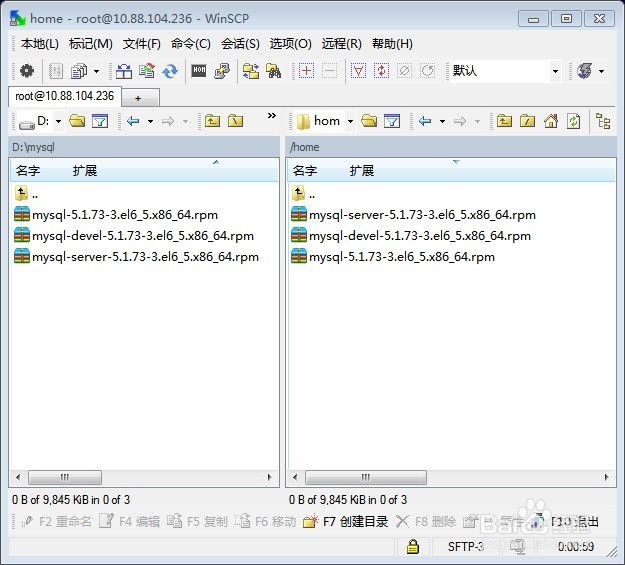Click the remote panel horizontal scrollbar thumb
625x565 pixels.
[366, 477]
